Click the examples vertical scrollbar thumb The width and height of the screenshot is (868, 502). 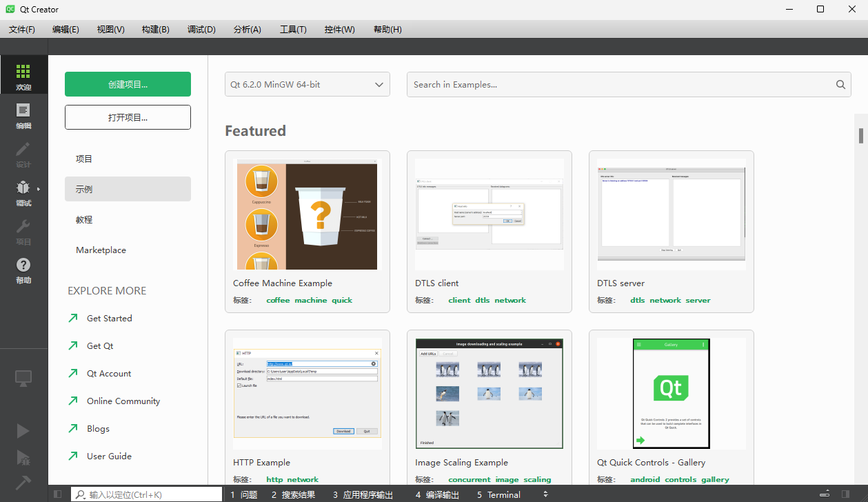(x=860, y=136)
